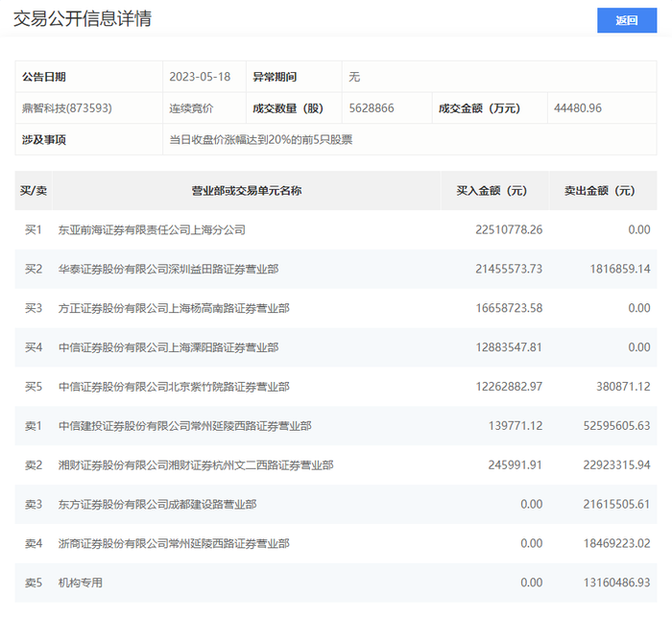Select sell amount 22923315.94

click(x=616, y=465)
